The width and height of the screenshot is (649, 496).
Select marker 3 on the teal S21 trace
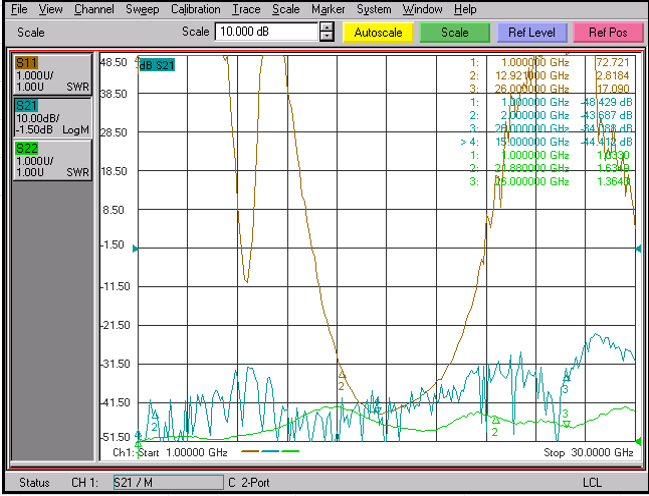566,377
